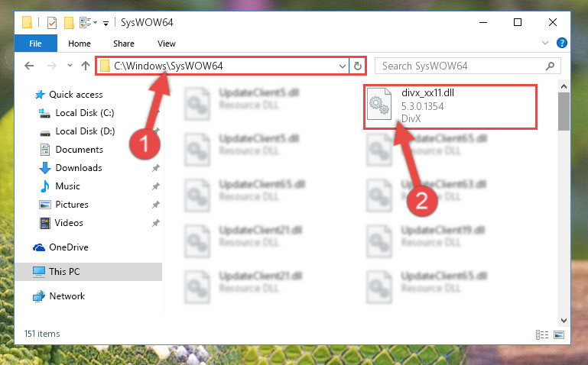Image resolution: width=588 pixels, height=365 pixels.
Task: Switch to details view icon
Action: (542, 334)
